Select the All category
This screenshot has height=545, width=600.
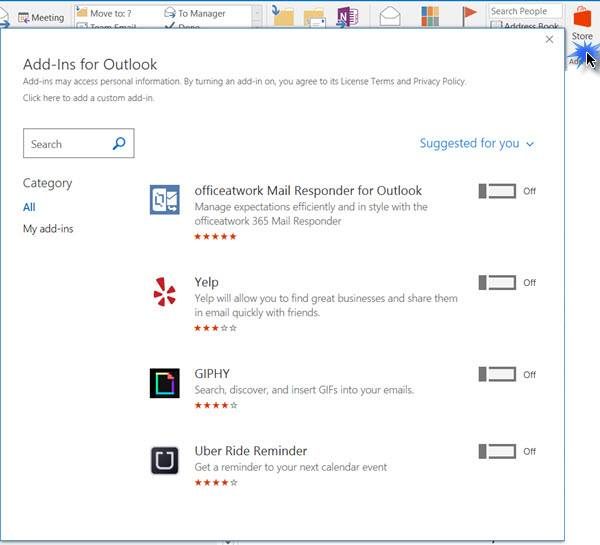click(x=29, y=207)
